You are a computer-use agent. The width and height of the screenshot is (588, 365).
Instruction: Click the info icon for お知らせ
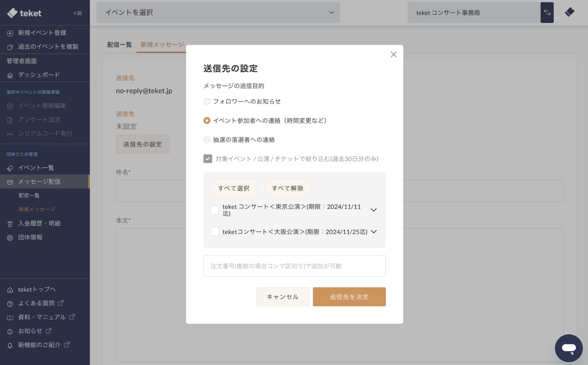coord(10,331)
